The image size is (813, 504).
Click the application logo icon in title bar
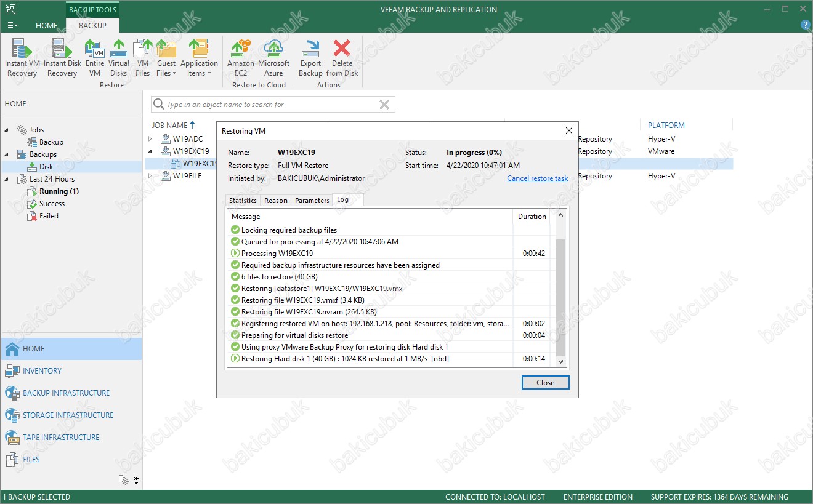pos(10,9)
